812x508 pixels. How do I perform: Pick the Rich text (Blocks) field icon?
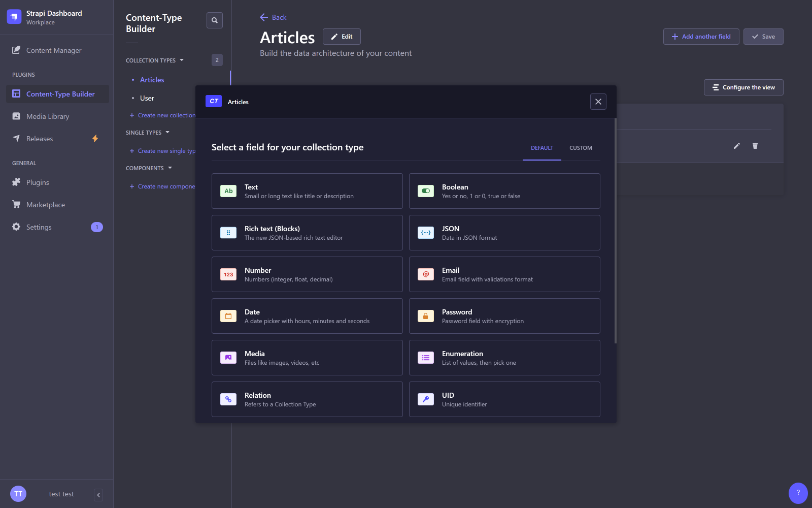coord(228,233)
